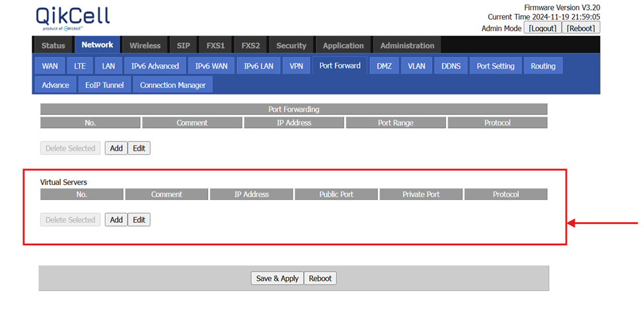644x316 pixels.
Task: Open the Administration tab
Action: point(407,46)
